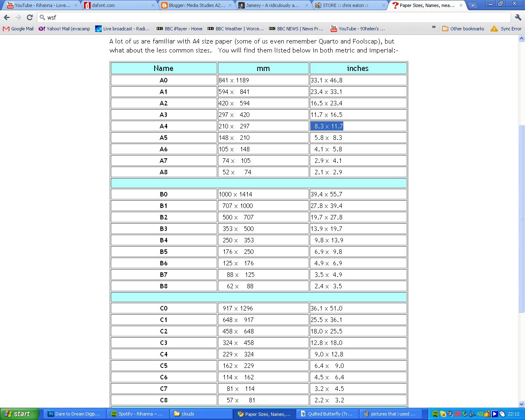The height and width of the screenshot is (420, 525).
Task: Click the NVIDIA tray icon
Action: pos(480,414)
